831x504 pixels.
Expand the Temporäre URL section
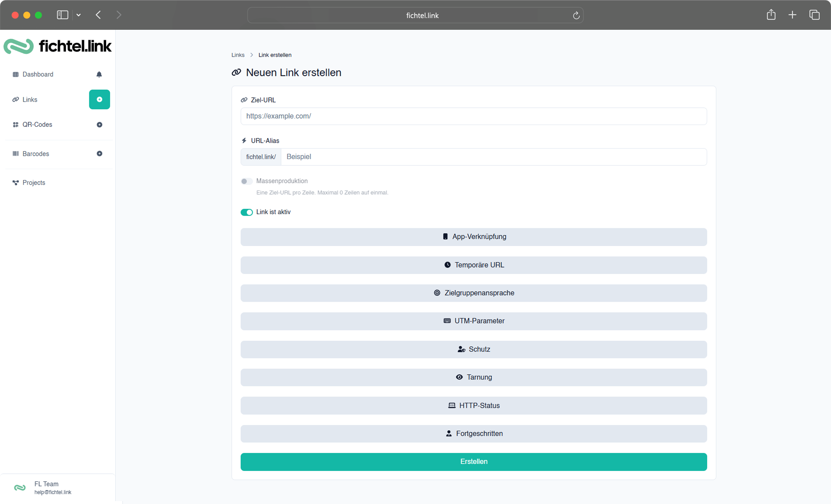click(x=473, y=265)
